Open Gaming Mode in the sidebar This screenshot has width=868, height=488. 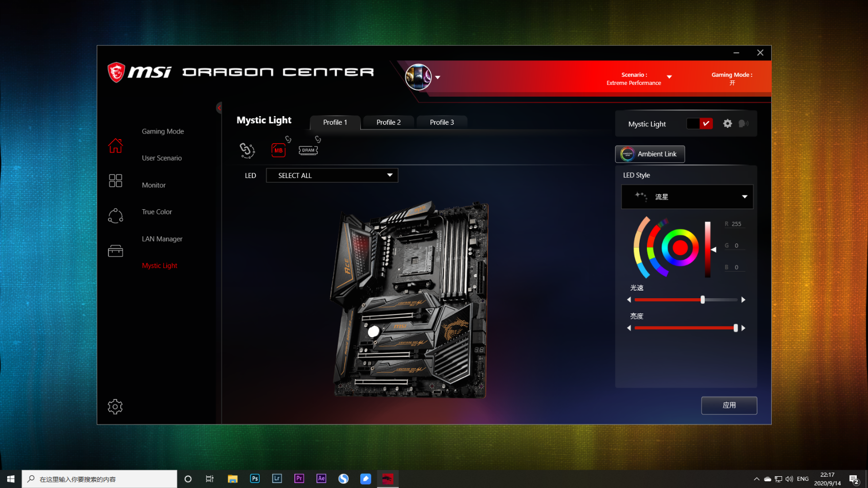click(163, 131)
